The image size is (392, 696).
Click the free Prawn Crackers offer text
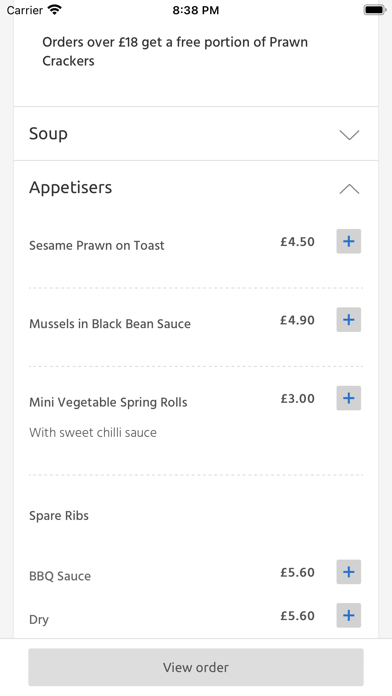tap(175, 51)
